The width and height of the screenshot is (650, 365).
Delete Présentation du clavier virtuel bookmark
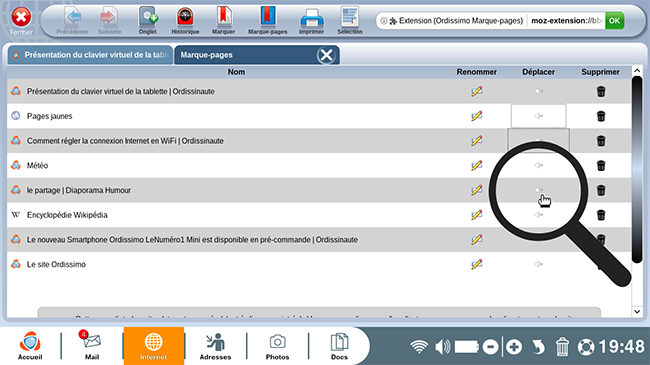601,91
